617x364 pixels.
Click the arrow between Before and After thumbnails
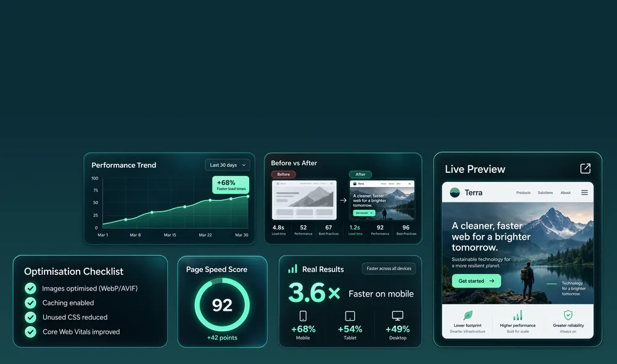343,201
